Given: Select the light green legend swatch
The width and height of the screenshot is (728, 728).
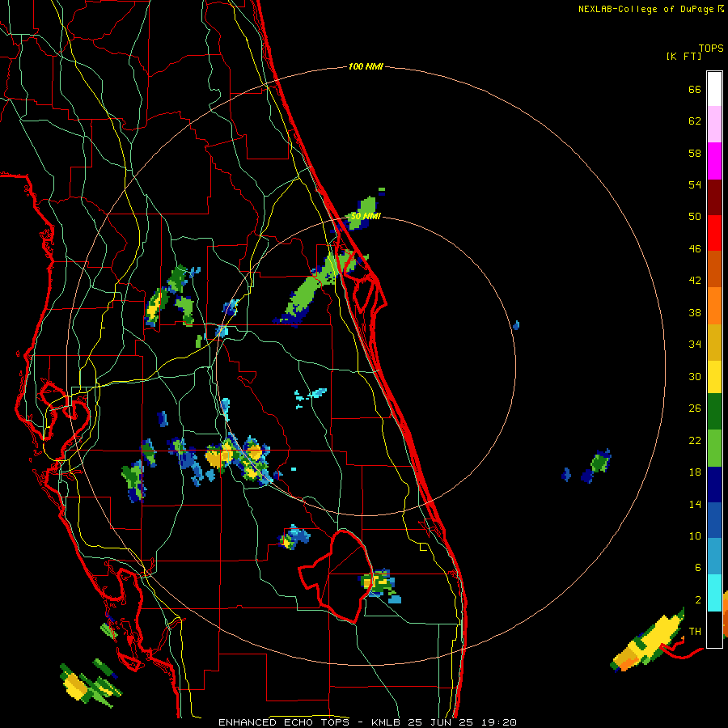Looking at the screenshot, I should [x=714, y=448].
